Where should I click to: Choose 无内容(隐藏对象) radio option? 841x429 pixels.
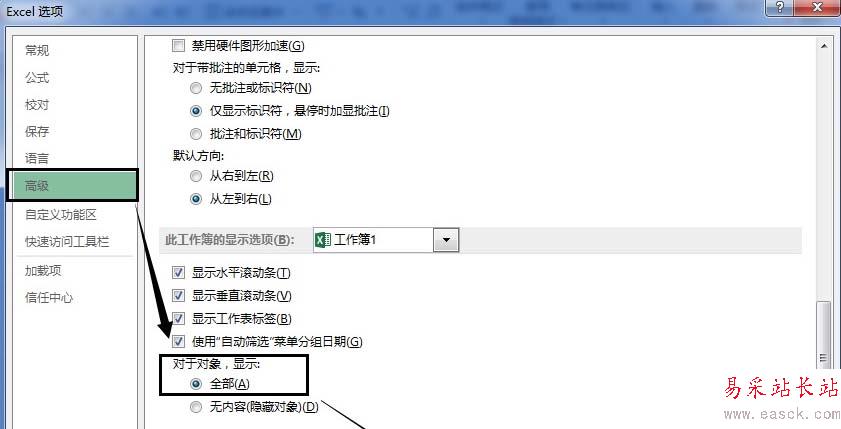(x=196, y=408)
